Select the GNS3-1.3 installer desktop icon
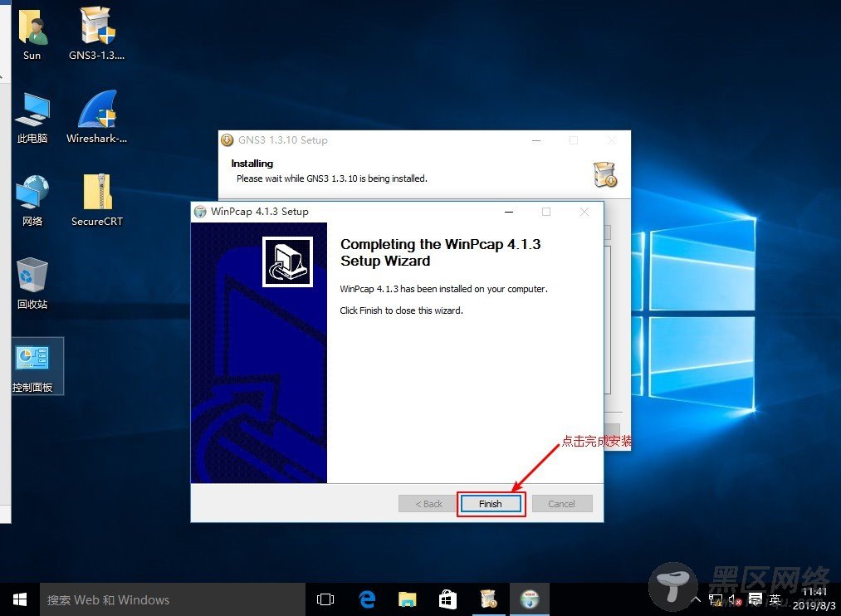Viewport: 841px width, 616px height. pos(96,34)
